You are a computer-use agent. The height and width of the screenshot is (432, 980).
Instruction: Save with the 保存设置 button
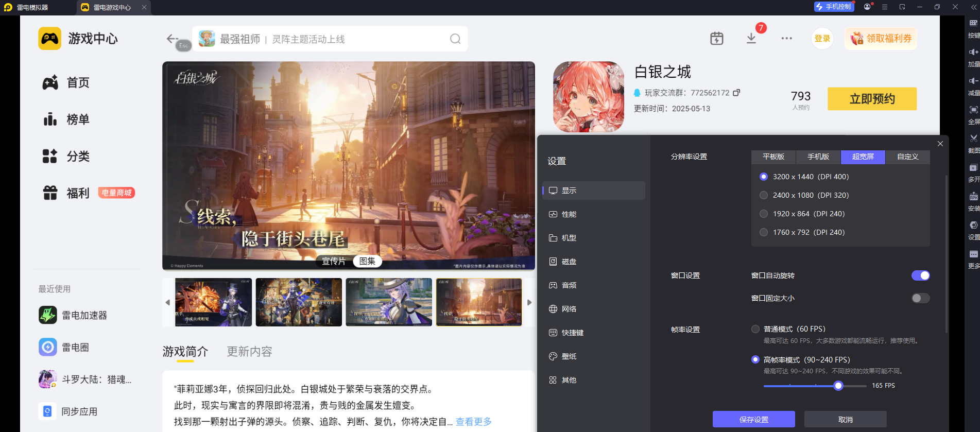(x=754, y=419)
